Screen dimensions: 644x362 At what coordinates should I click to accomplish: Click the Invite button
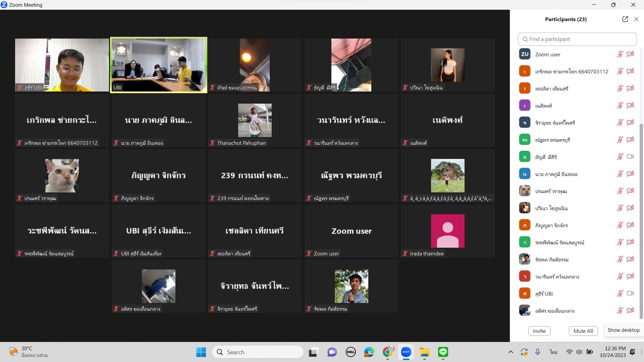pos(539,331)
